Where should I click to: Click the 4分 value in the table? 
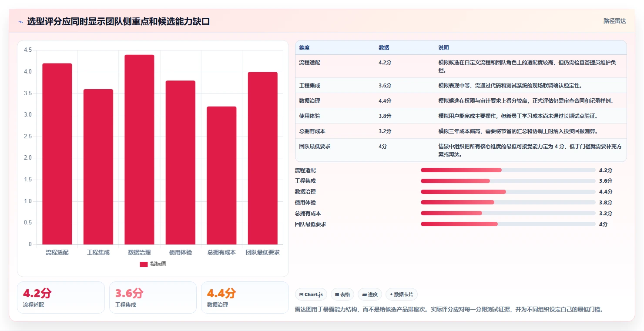click(x=383, y=147)
